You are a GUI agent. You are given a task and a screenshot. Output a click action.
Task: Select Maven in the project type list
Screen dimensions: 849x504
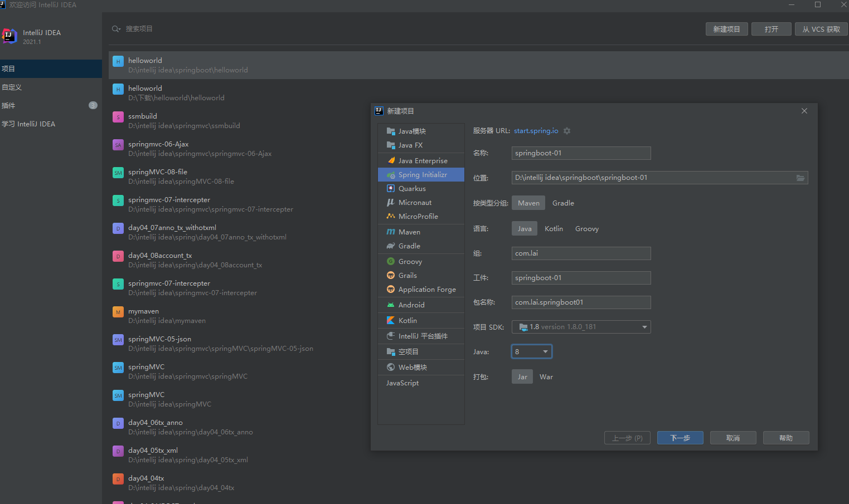click(x=421, y=232)
